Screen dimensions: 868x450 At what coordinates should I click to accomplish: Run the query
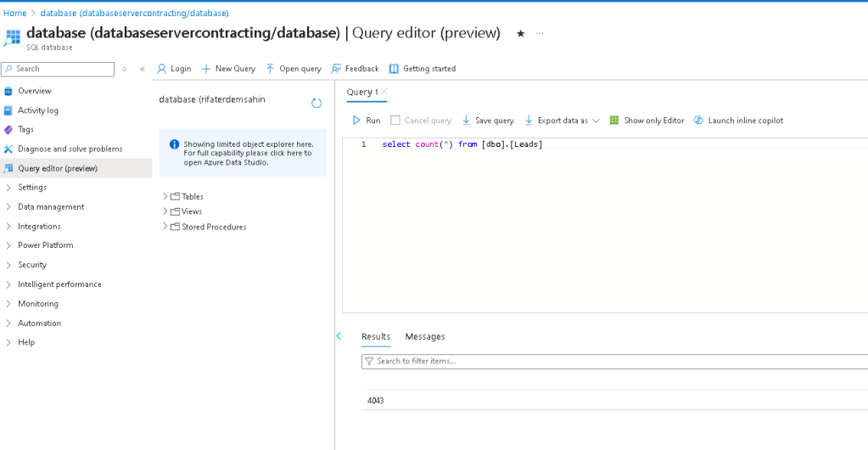click(x=367, y=121)
